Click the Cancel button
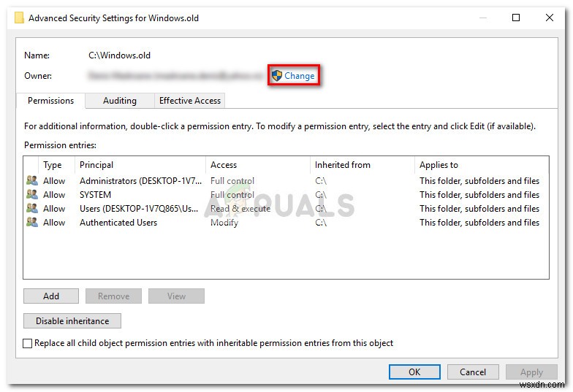Image resolution: width=573 pixels, height=392 pixels. pyautogui.click(x=473, y=372)
